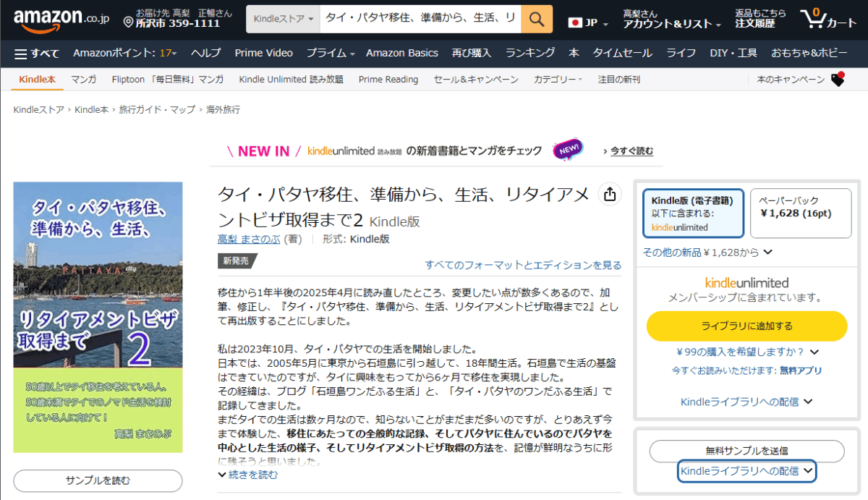868x500 pixels.
Task: Open Fliptoon「毎日無料」マンガ tab
Action: pos(168,80)
